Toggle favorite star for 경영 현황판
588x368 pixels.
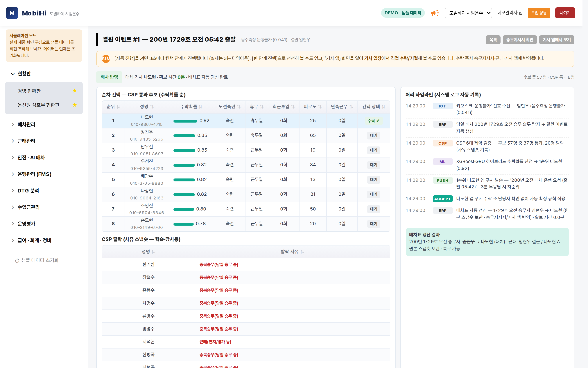pos(75,91)
